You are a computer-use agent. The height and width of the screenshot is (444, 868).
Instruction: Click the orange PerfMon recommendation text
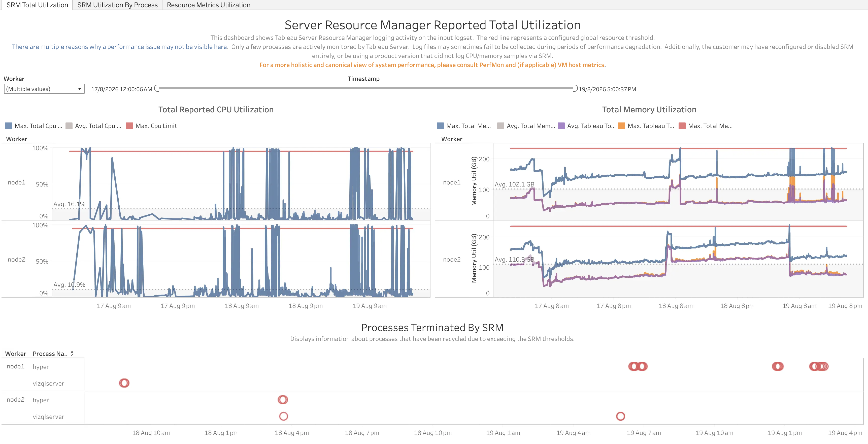[432, 65]
